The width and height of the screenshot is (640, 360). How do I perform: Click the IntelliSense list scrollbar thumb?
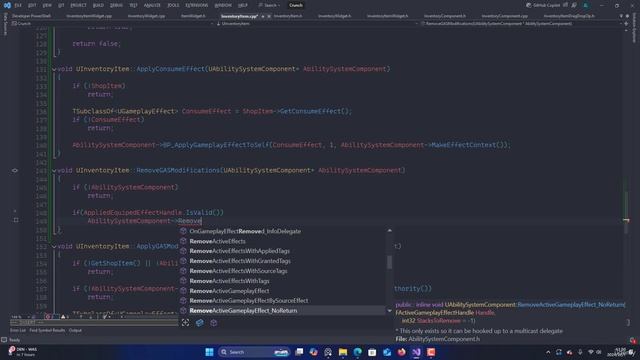pos(389,262)
